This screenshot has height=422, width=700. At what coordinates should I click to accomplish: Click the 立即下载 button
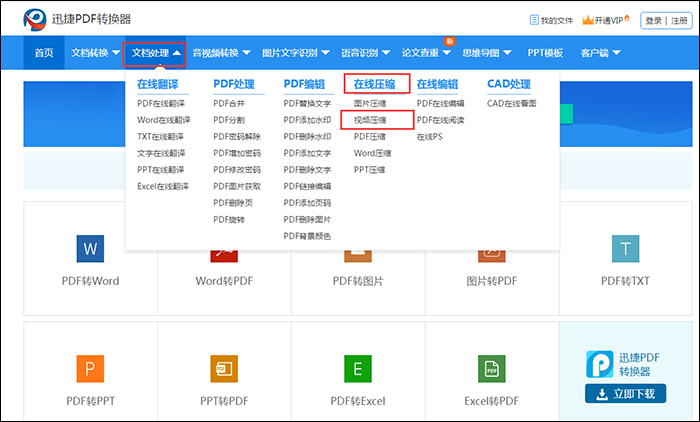coord(625,394)
